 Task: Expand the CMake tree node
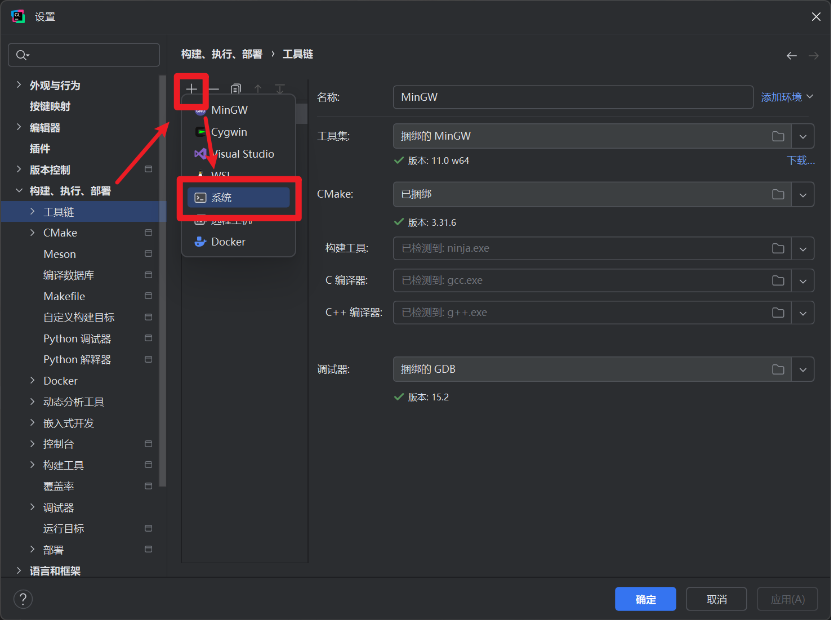tap(33, 233)
